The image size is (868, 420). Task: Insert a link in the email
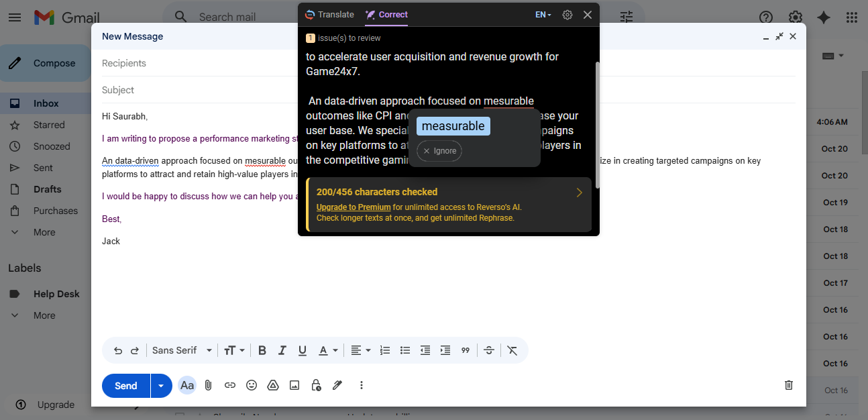click(230, 385)
